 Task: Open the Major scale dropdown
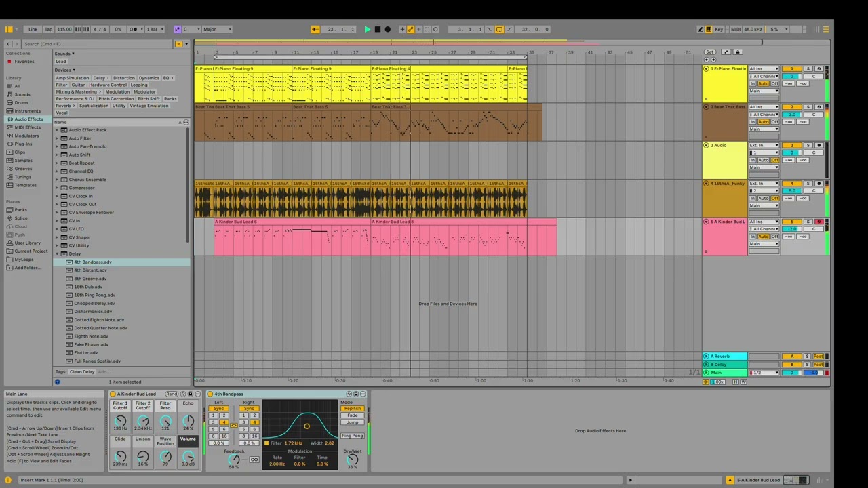tap(217, 29)
